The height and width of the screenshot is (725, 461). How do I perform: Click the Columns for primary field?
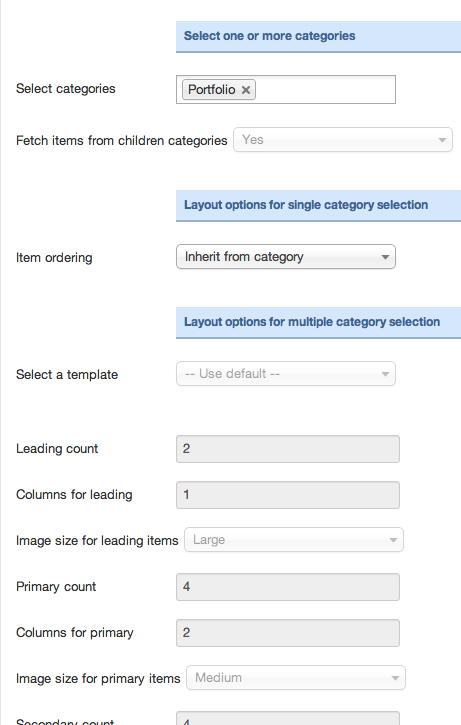[x=288, y=633]
